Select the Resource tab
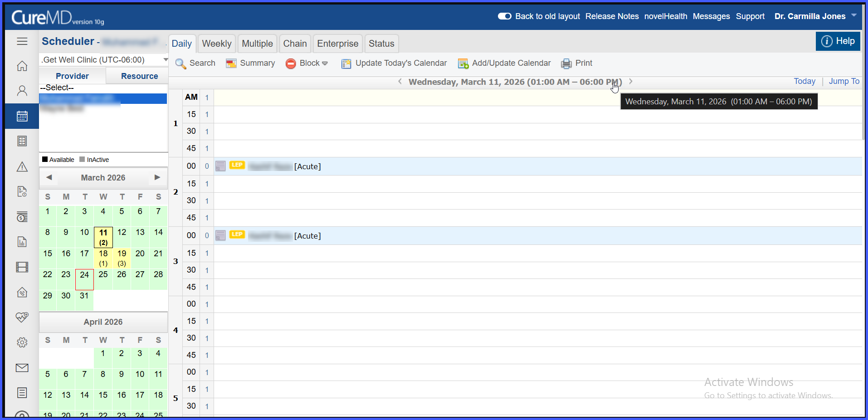The width and height of the screenshot is (868, 420). (139, 76)
